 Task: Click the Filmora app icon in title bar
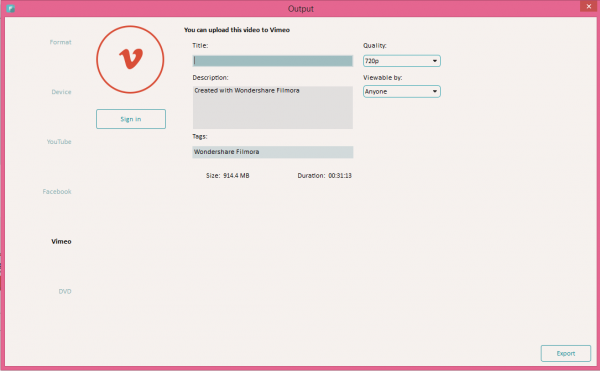tap(10, 8)
